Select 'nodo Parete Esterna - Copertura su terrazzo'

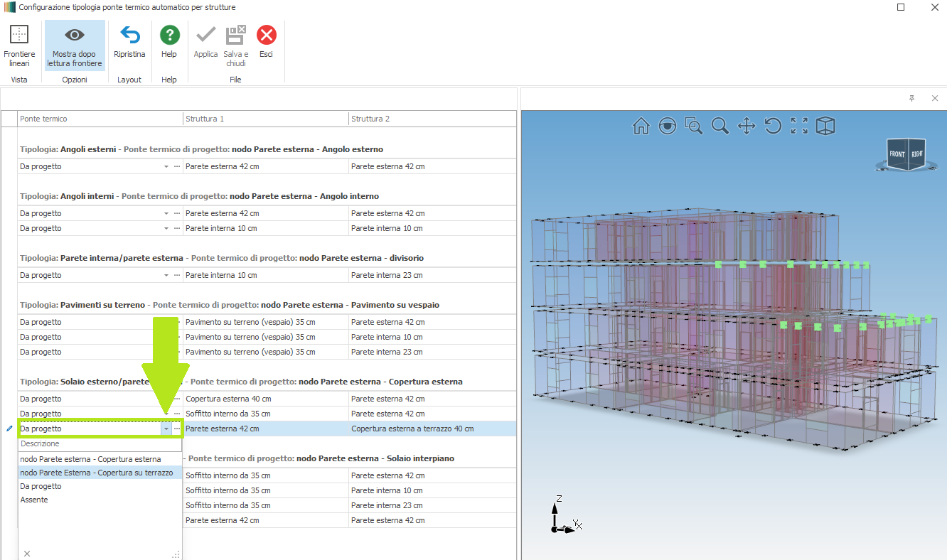(x=97, y=473)
